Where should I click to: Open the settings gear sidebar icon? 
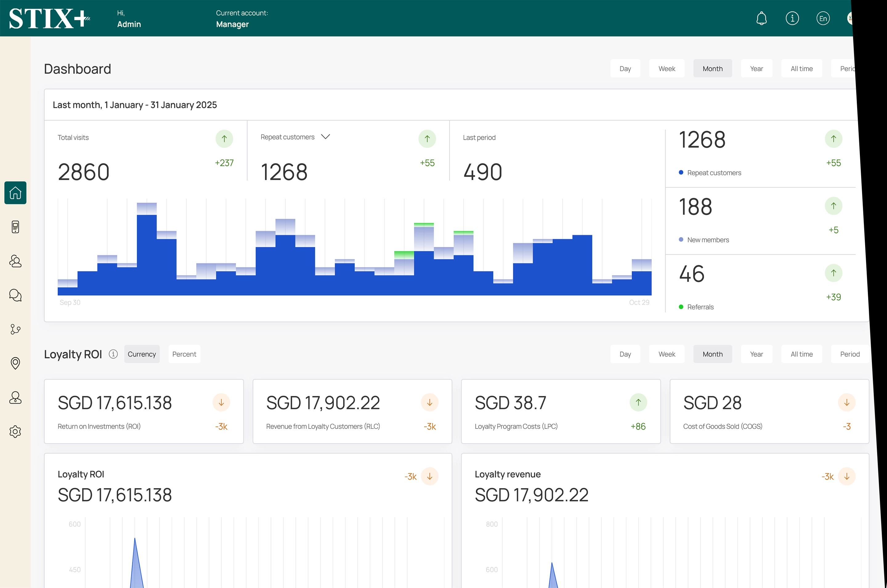15,432
